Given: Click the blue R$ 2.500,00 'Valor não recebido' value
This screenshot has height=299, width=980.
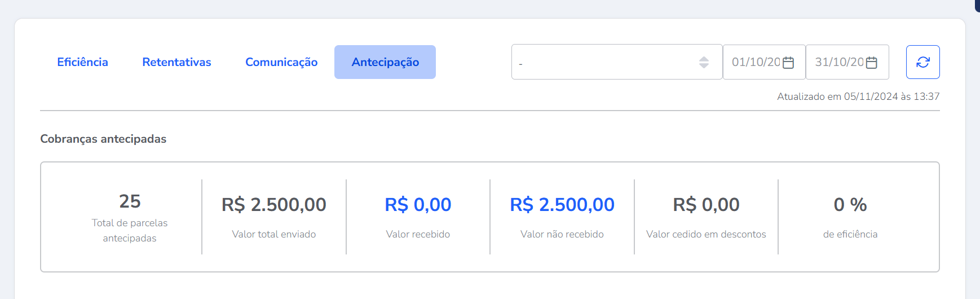Looking at the screenshot, I should pos(562,205).
